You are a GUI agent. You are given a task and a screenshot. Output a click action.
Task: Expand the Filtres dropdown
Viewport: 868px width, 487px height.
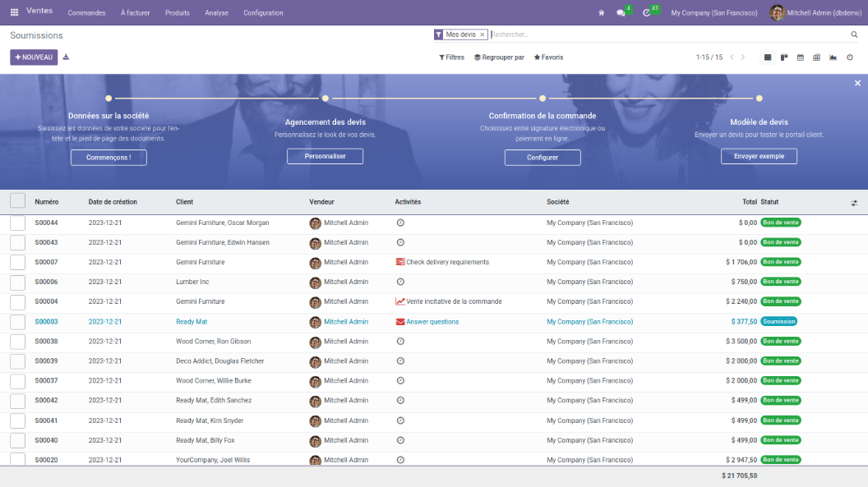451,57
